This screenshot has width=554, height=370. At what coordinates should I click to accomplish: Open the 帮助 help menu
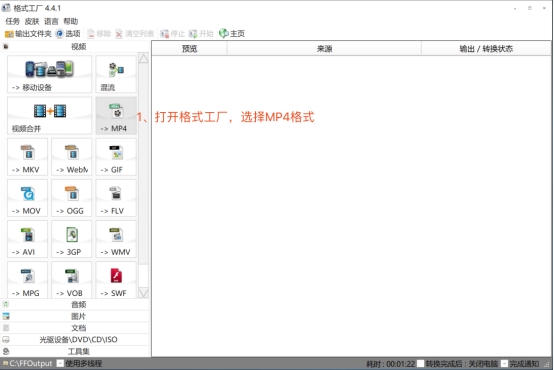[x=71, y=22]
